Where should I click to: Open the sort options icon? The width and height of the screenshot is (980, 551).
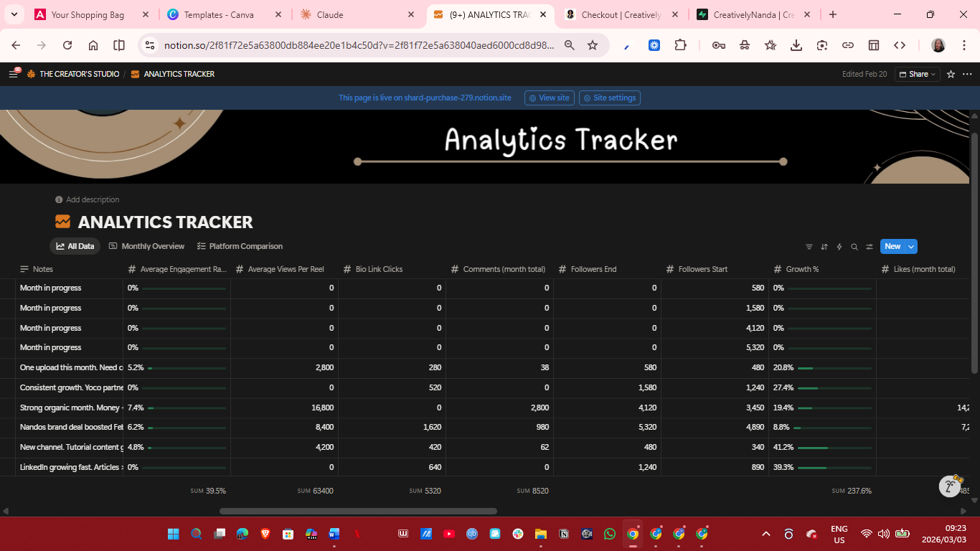coord(824,247)
